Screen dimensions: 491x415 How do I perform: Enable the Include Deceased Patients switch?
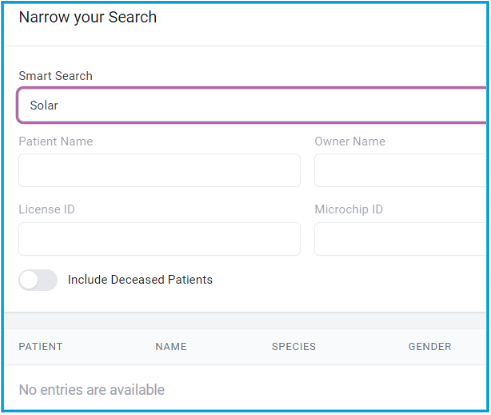[38, 280]
